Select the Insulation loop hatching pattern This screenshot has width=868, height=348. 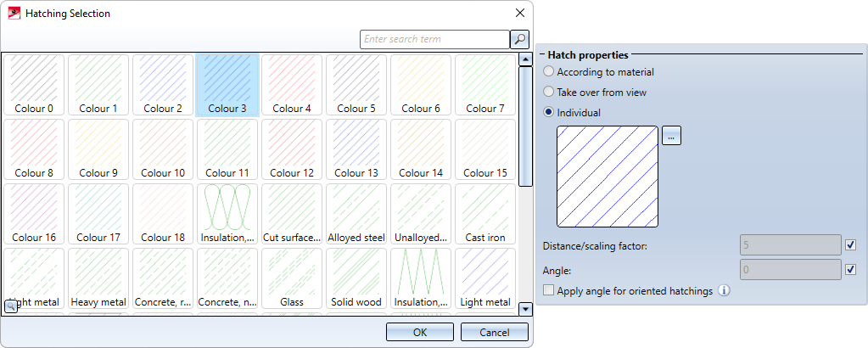[227, 213]
